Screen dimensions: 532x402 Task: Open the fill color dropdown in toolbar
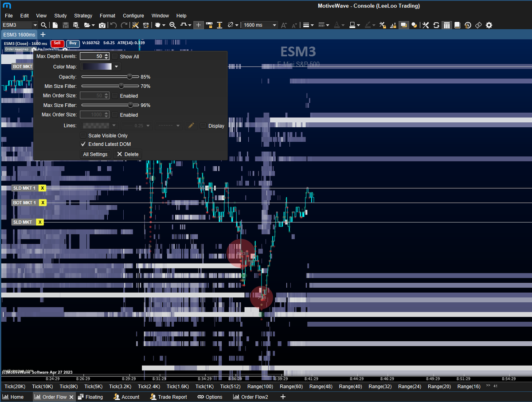click(358, 25)
